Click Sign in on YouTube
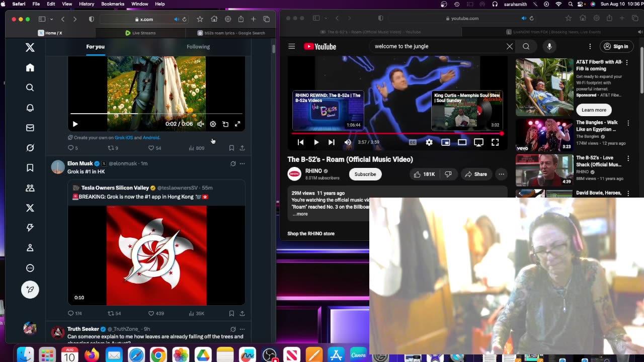 tap(616, 46)
